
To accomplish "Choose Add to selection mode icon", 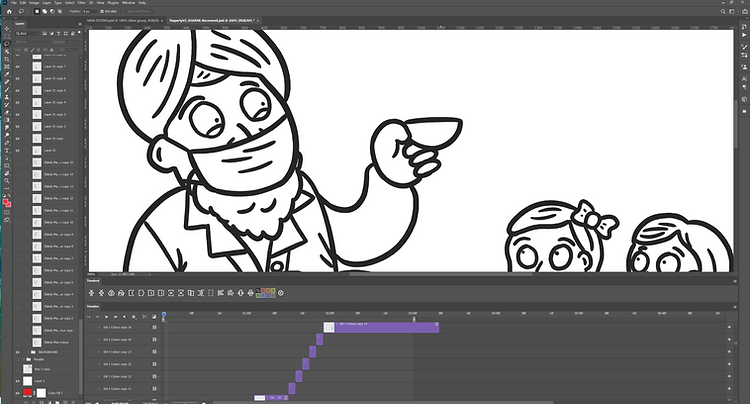I will point(44,11).
